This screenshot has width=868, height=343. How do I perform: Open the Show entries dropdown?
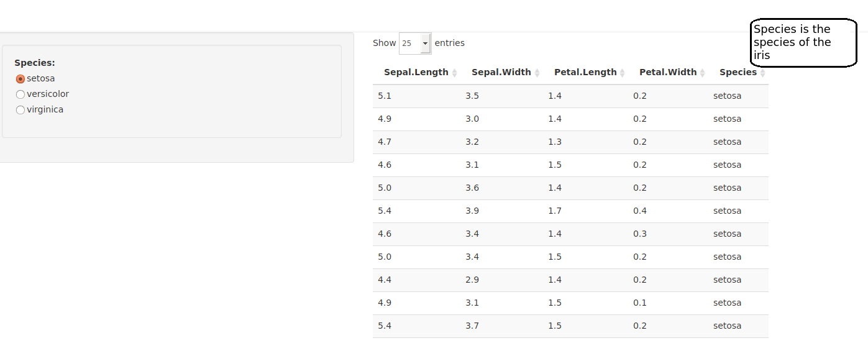coord(410,43)
